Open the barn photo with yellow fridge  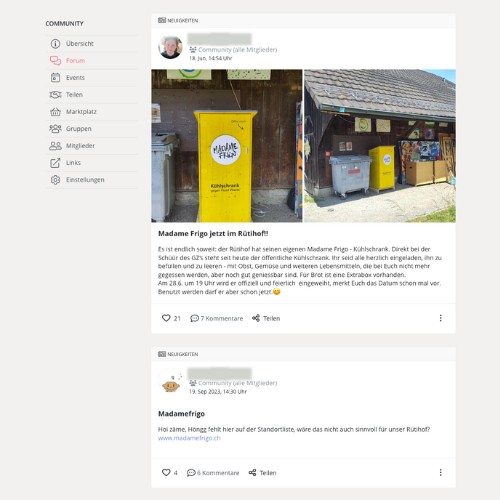click(380, 146)
